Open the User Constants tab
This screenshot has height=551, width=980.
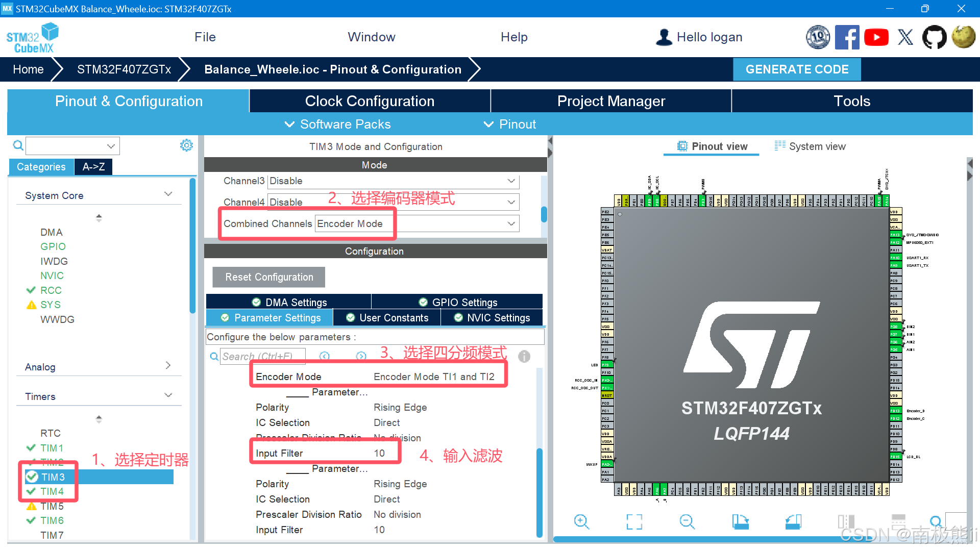click(387, 317)
